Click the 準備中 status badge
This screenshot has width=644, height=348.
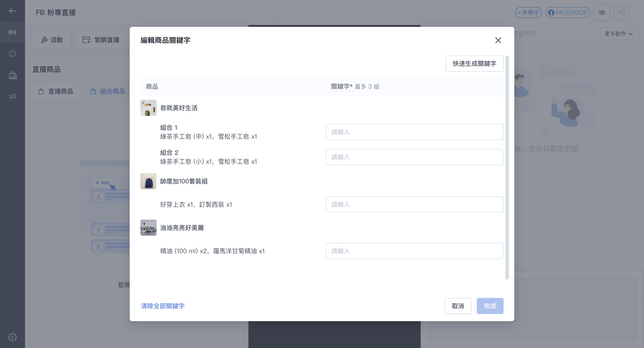528,13
